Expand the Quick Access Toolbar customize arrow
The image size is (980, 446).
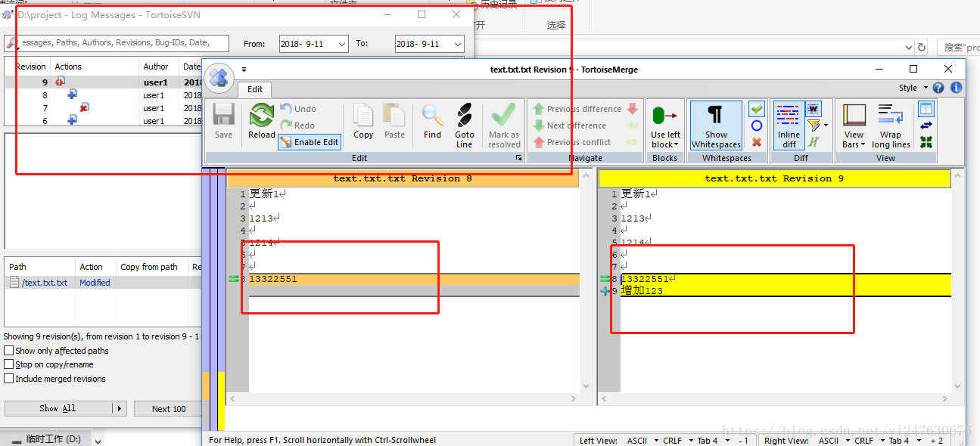244,70
